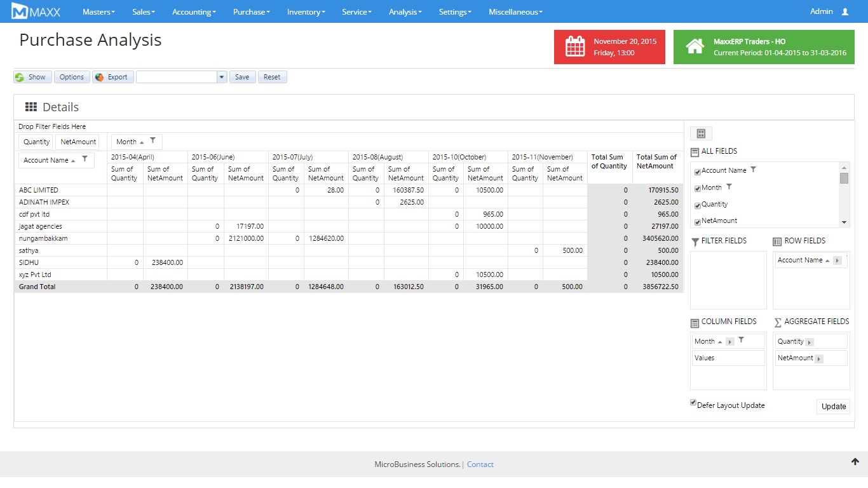Click the Update button
Screen dimensions: 868x488
pos(833,407)
